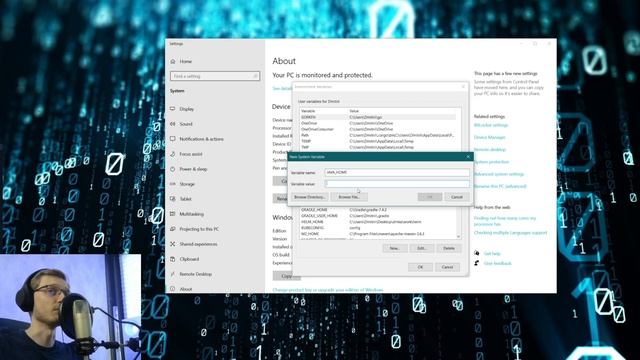The image size is (640, 360).
Task: Click the Browse Directory button
Action: pyautogui.click(x=309, y=197)
